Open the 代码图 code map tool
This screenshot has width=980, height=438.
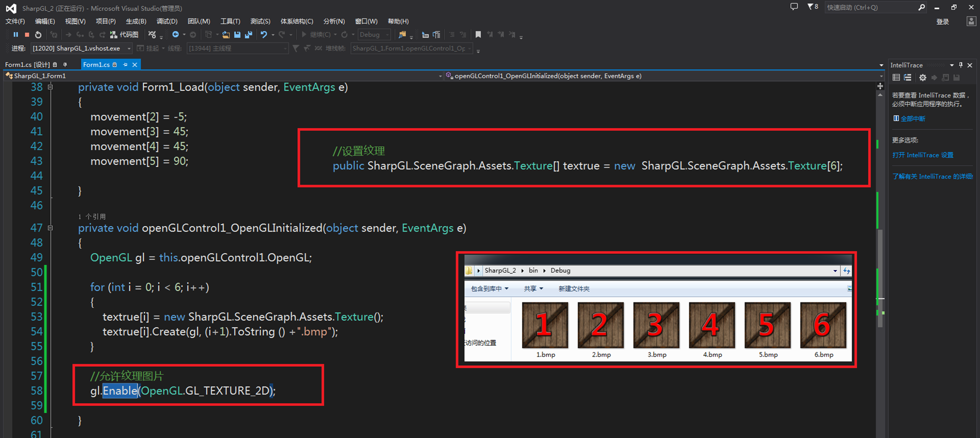click(x=124, y=35)
